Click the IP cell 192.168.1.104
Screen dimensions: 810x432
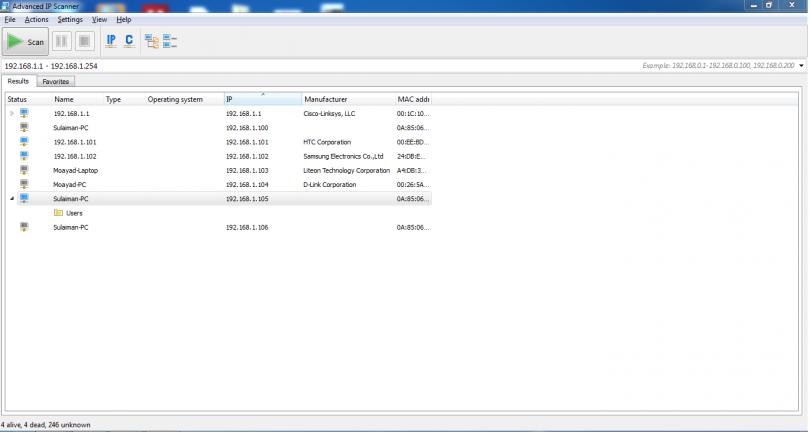[x=247, y=184]
